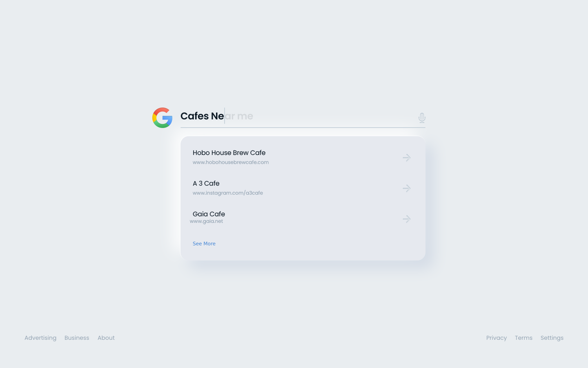Click arrow next to Hobo House Brew Cafe
Image resolution: width=588 pixels, height=368 pixels.
[406, 157]
